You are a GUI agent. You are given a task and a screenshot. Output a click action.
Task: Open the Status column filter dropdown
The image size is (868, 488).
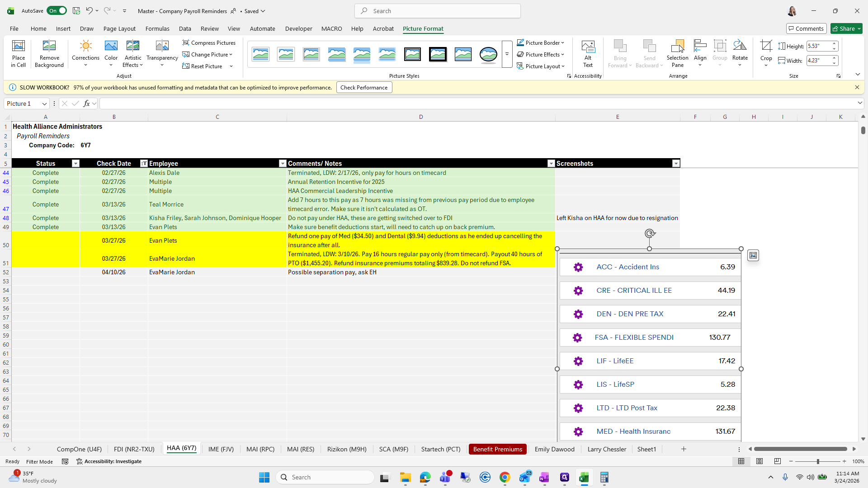[75, 164]
